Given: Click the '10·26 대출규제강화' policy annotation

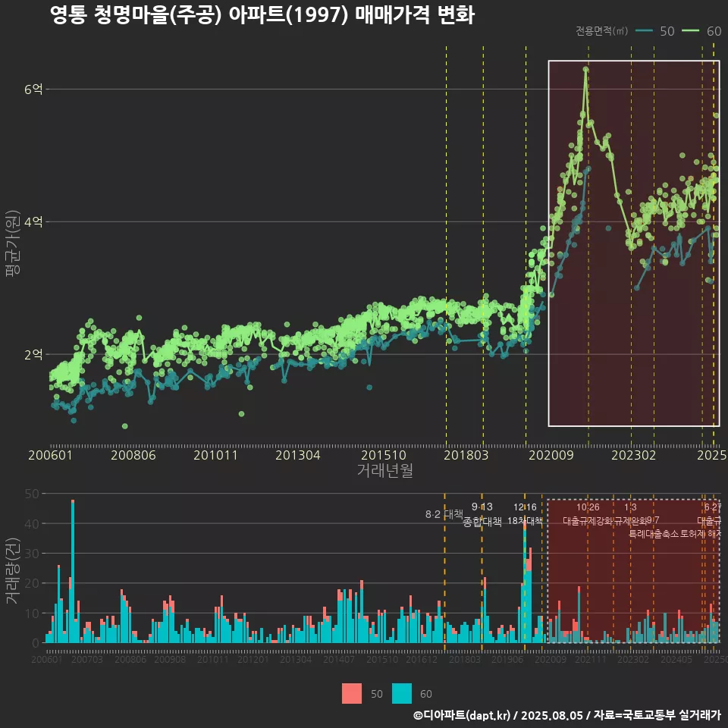Looking at the screenshot, I should [588, 514].
